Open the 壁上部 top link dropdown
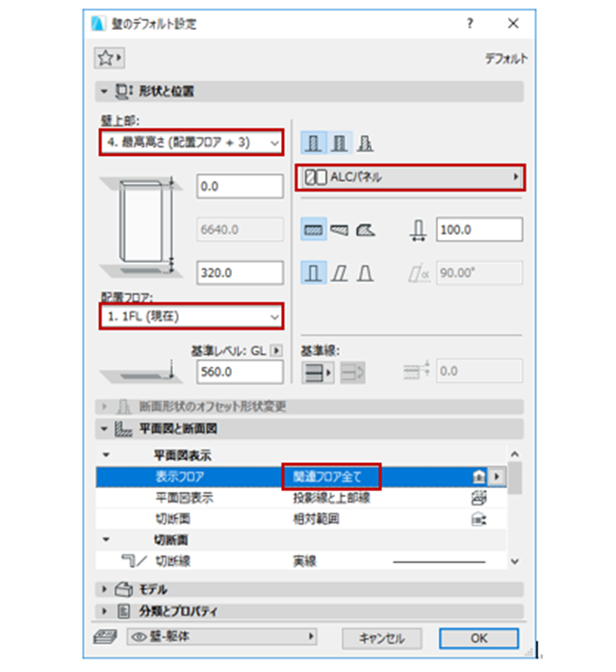 click(x=191, y=142)
